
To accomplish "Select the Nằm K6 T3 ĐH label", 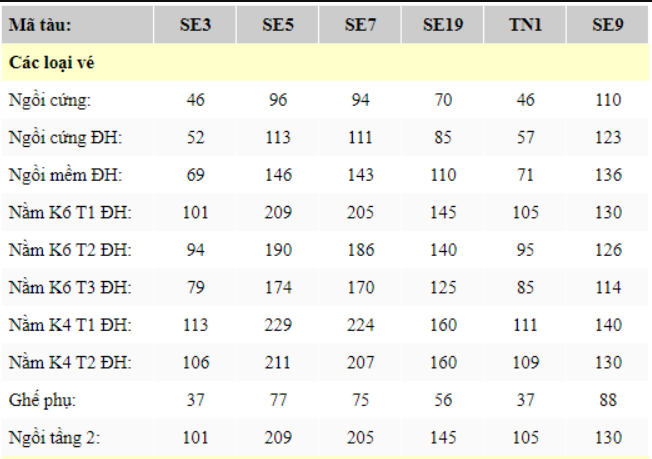I will point(70,287).
